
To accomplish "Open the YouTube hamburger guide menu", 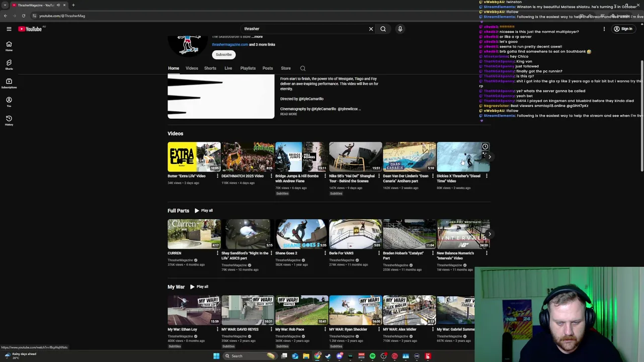I will pyautogui.click(x=9, y=29).
